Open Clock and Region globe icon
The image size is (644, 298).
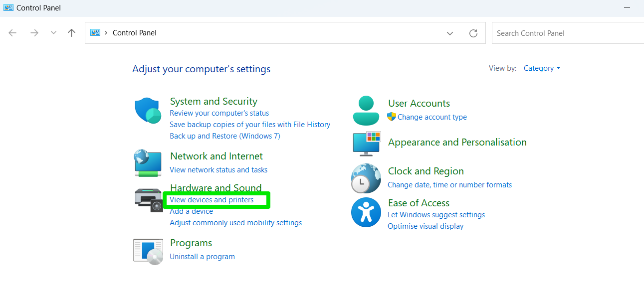pos(366,178)
